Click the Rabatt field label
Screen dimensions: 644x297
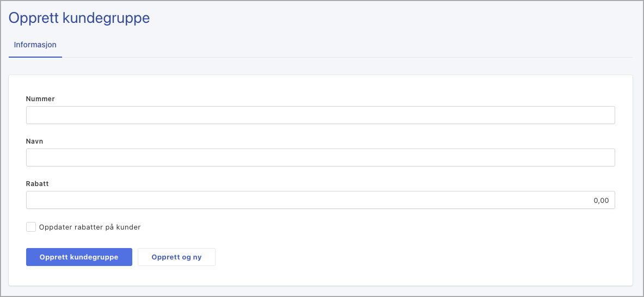(x=38, y=184)
